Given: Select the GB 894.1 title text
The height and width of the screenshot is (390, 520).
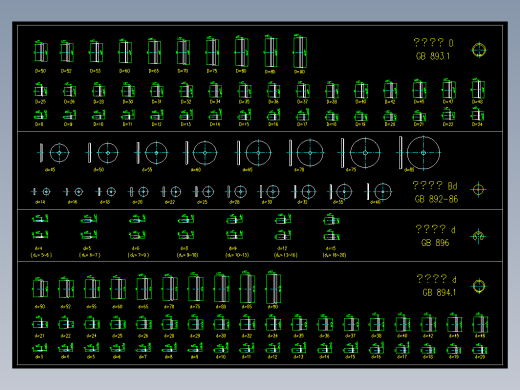Looking at the screenshot, I should pyautogui.click(x=439, y=293).
